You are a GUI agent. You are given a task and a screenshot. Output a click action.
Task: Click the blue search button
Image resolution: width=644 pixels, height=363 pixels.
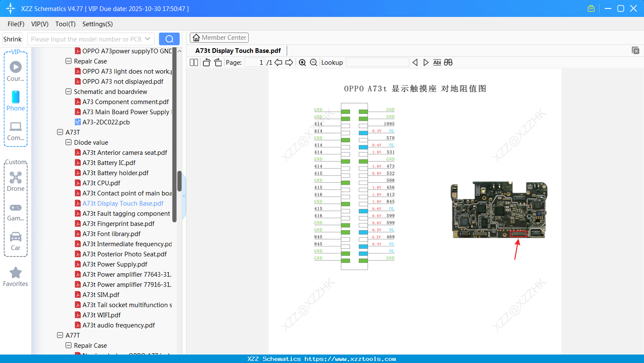[x=169, y=39]
